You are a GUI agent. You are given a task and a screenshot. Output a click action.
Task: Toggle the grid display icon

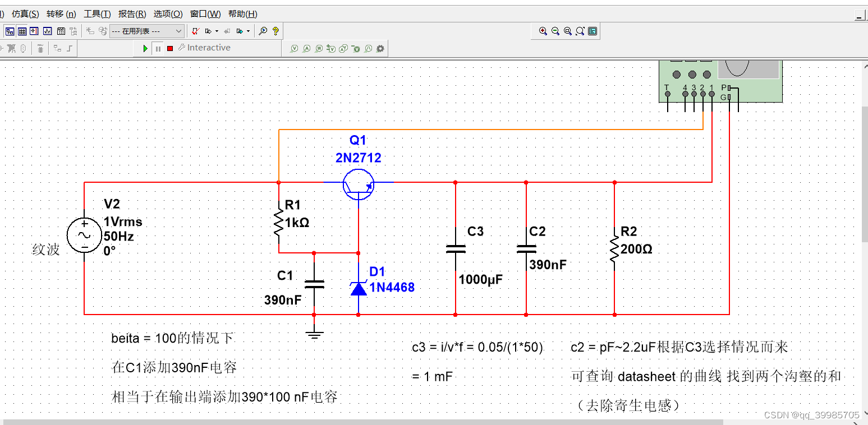click(21, 31)
